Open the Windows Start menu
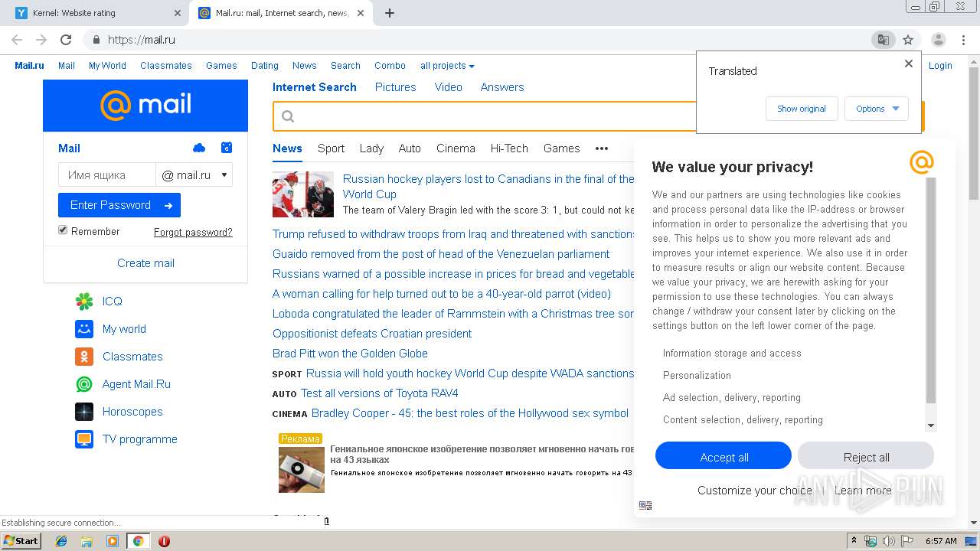Image resolution: width=980 pixels, height=551 pixels. coord(21,541)
